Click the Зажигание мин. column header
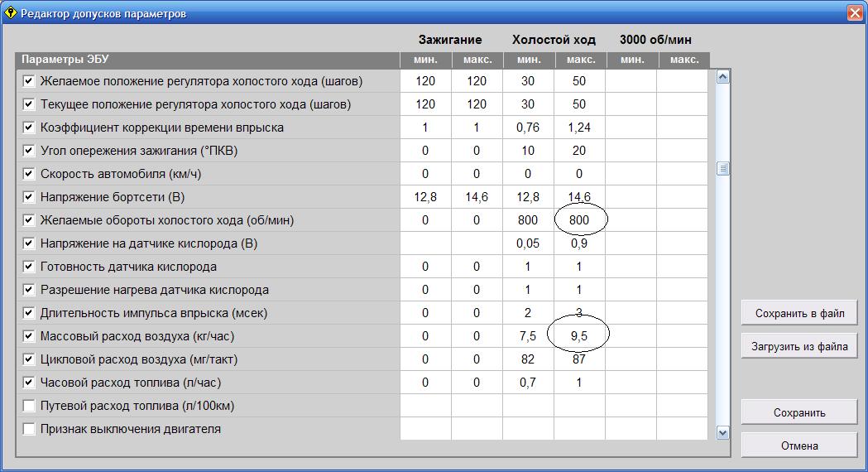This screenshot has width=868, height=472. (x=425, y=60)
